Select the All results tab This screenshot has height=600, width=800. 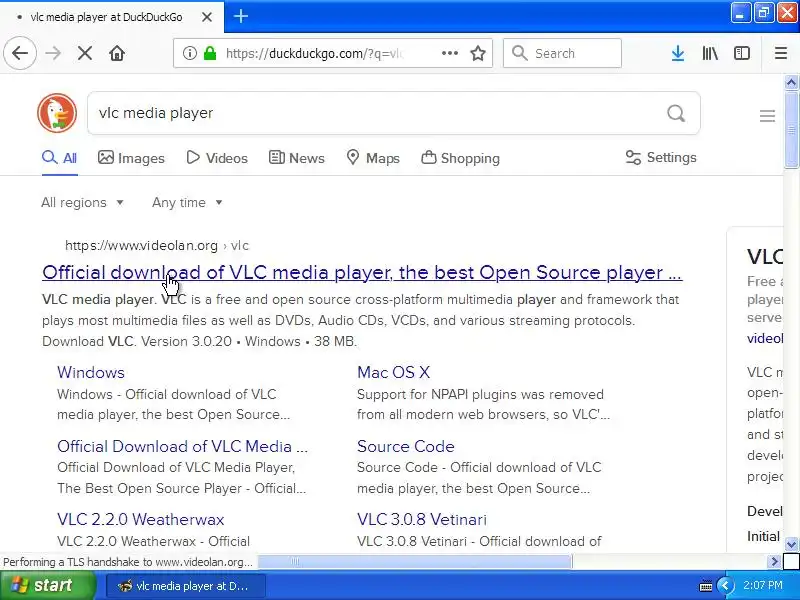click(60, 158)
